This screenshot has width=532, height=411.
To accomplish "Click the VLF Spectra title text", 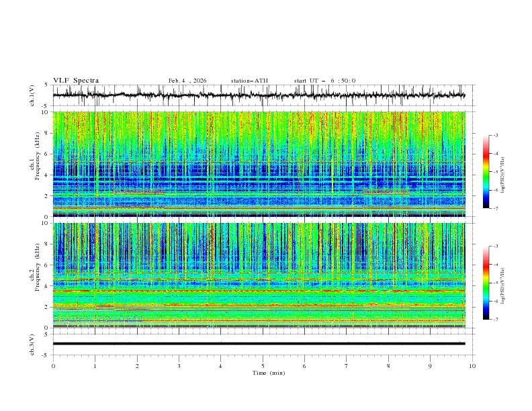I will click(x=76, y=81).
